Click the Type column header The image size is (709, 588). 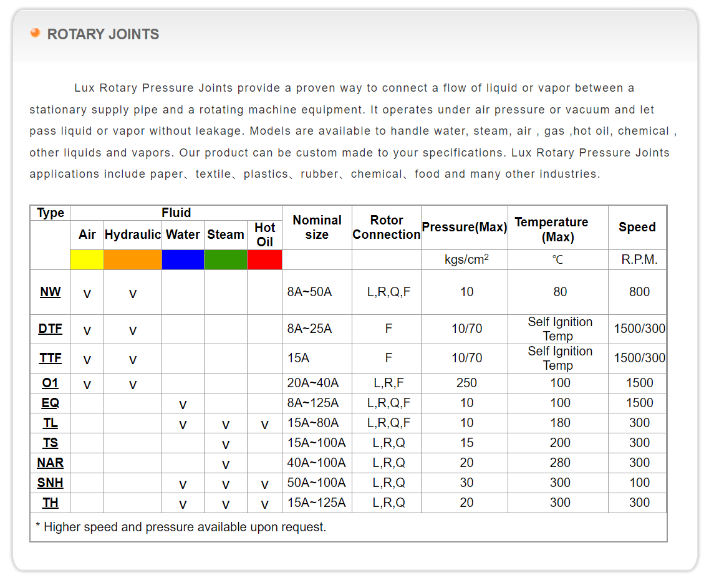[x=50, y=213]
